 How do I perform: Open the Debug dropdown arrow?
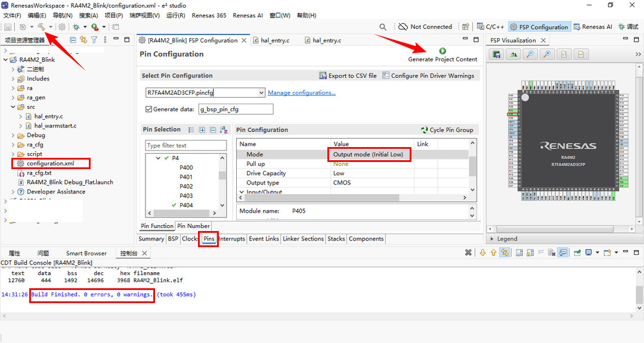point(85,27)
